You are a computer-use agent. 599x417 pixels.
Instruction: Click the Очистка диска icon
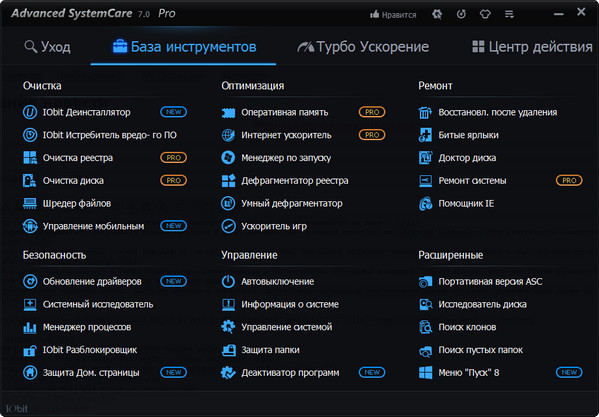30,181
